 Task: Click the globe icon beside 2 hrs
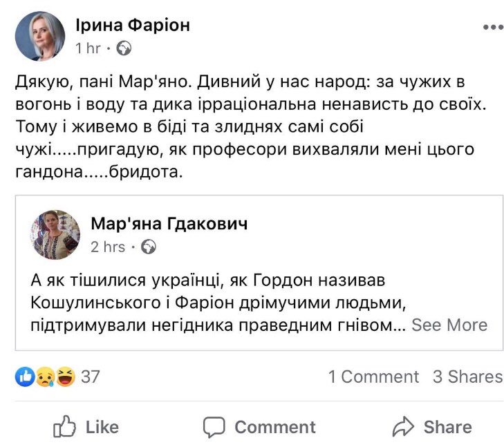(x=149, y=247)
